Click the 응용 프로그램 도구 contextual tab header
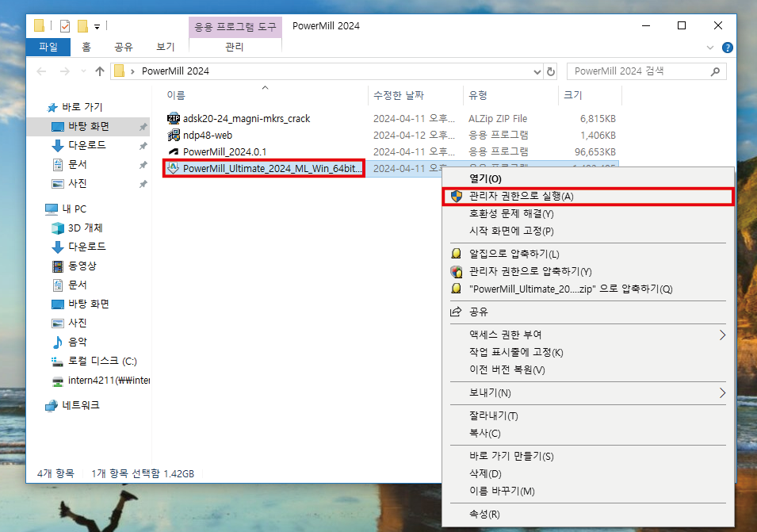 (235, 27)
